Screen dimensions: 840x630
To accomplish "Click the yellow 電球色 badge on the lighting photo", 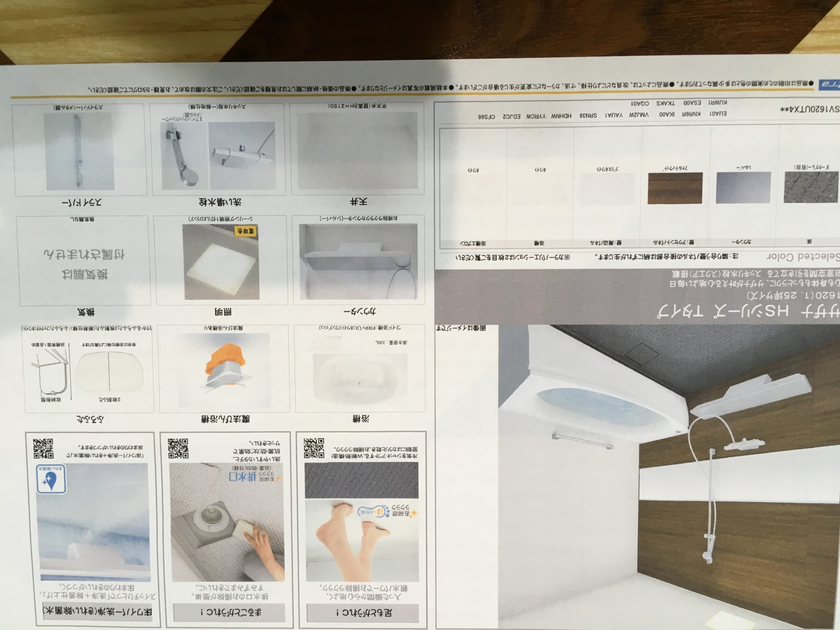I will (245, 231).
